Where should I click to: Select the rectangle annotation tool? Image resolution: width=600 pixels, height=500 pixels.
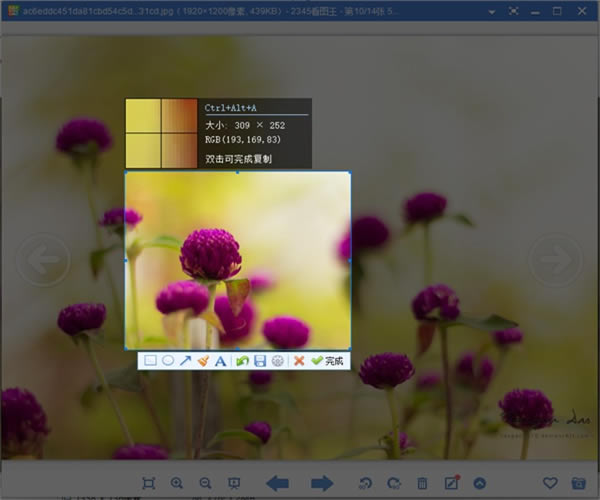pyautogui.click(x=150, y=360)
